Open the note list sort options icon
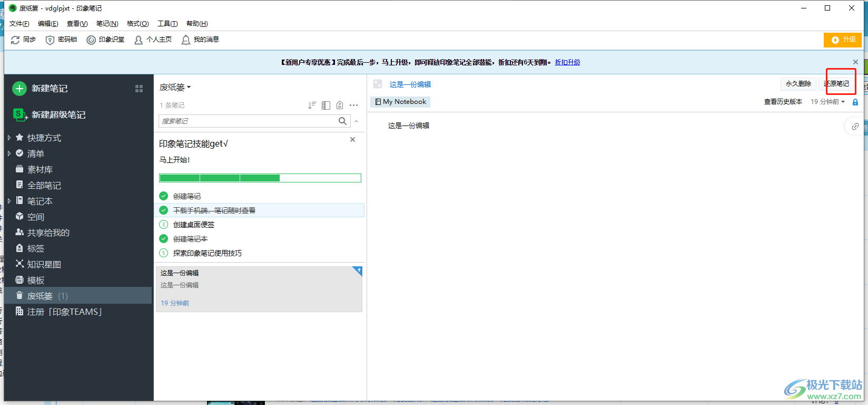The image size is (868, 405). click(x=312, y=105)
